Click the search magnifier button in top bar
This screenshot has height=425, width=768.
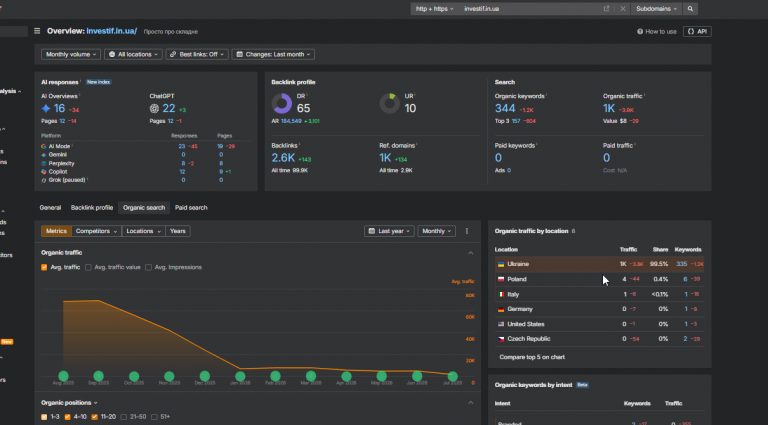[x=690, y=9]
